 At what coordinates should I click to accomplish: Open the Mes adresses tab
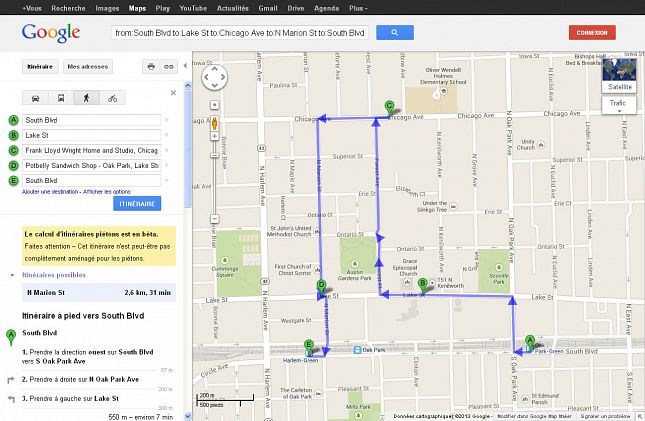(x=87, y=67)
